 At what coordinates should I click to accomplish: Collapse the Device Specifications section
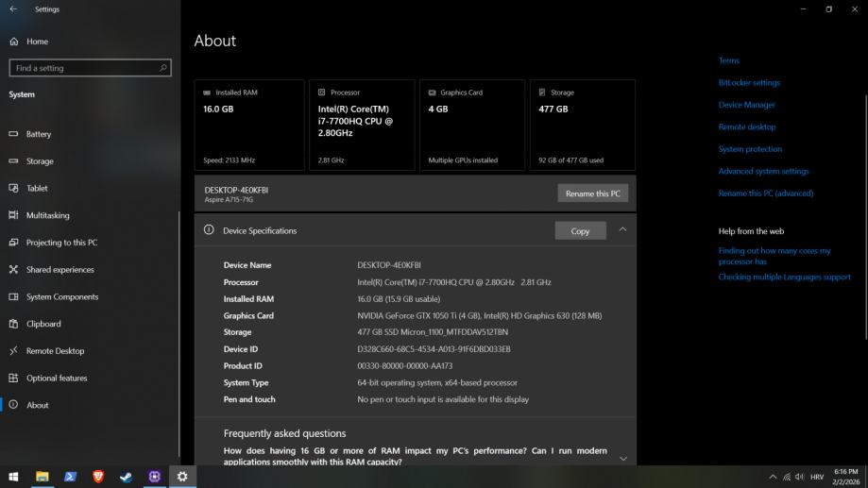pos(622,229)
